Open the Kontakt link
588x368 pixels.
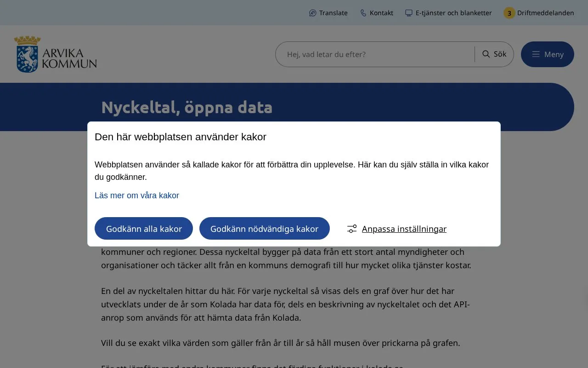point(377,13)
